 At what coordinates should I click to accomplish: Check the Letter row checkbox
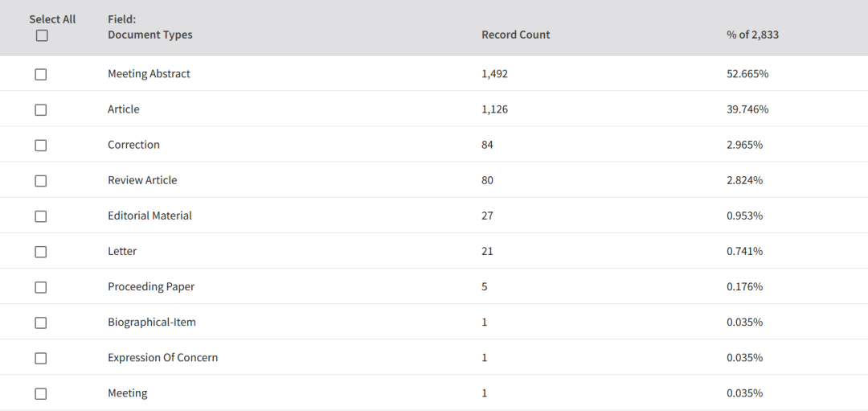[40, 252]
